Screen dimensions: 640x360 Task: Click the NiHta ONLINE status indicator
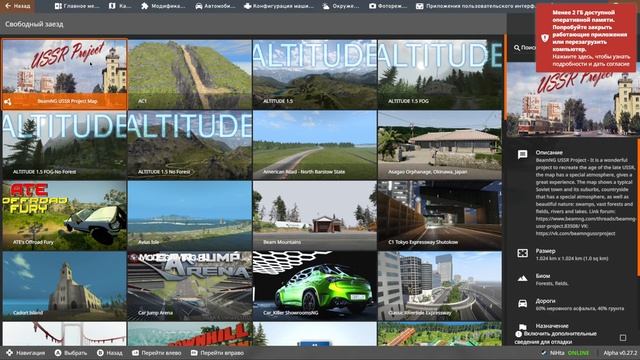pyautogui.click(x=565, y=353)
